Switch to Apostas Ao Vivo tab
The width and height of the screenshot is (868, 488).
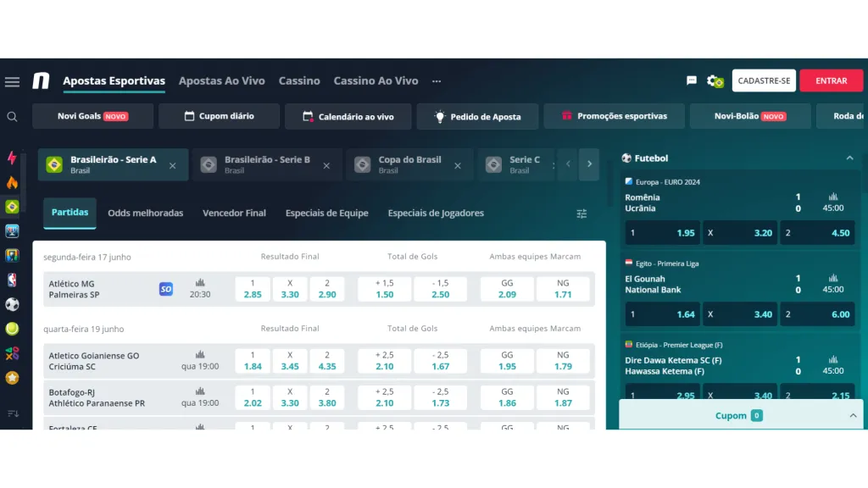221,81
